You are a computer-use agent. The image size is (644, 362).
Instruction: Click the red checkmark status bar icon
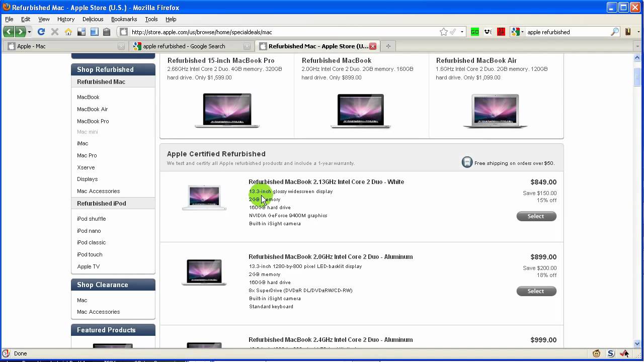(x=624, y=353)
